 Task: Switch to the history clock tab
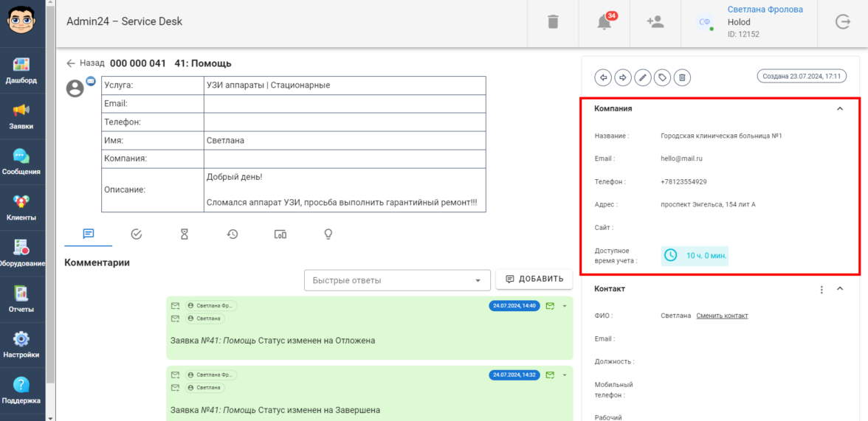coord(232,234)
